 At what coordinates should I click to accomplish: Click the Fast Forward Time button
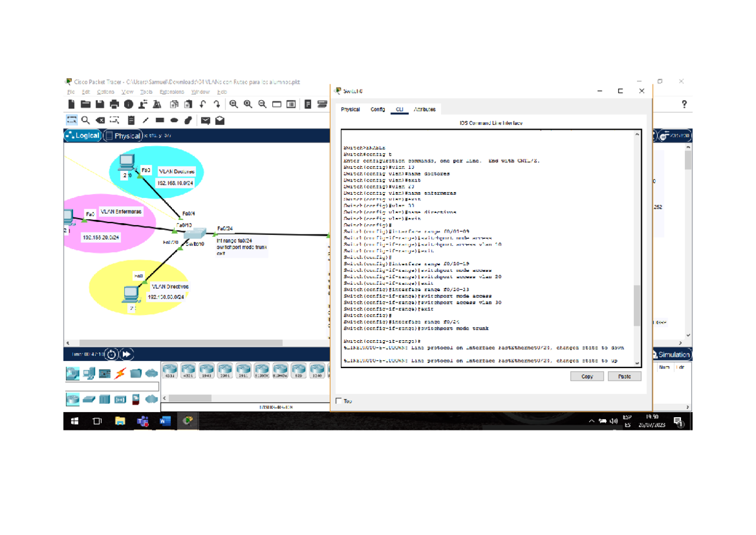[127, 355]
